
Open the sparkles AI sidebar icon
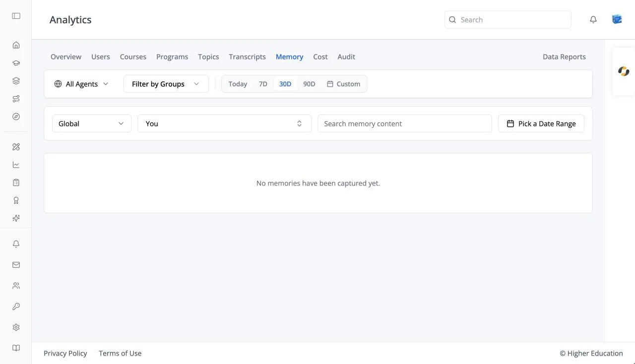[16, 218]
